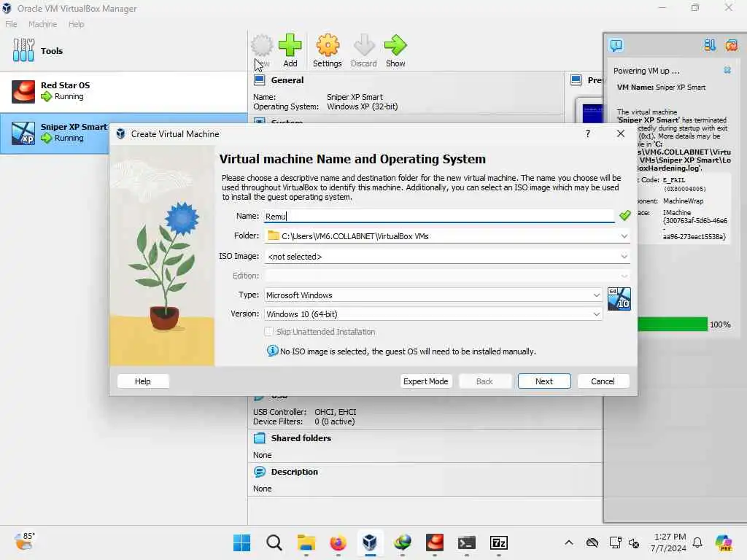Open the notifications bell in taskbar

pos(697,542)
